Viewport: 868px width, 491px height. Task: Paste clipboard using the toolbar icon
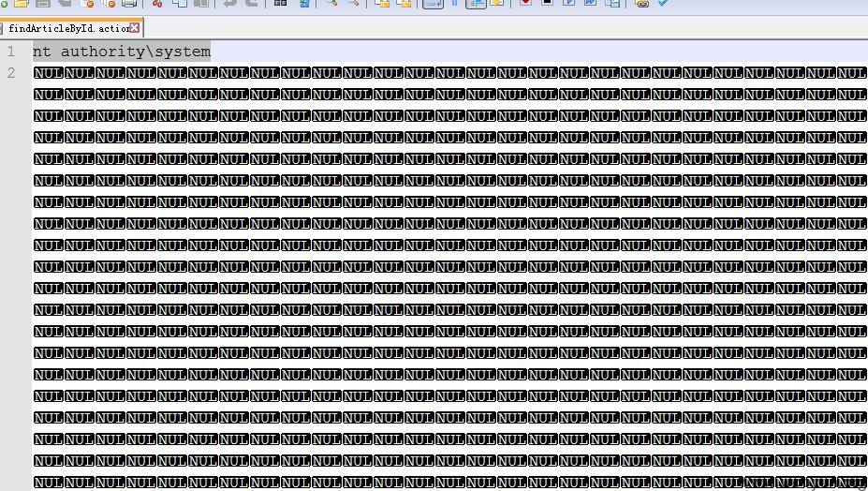pos(201,3)
